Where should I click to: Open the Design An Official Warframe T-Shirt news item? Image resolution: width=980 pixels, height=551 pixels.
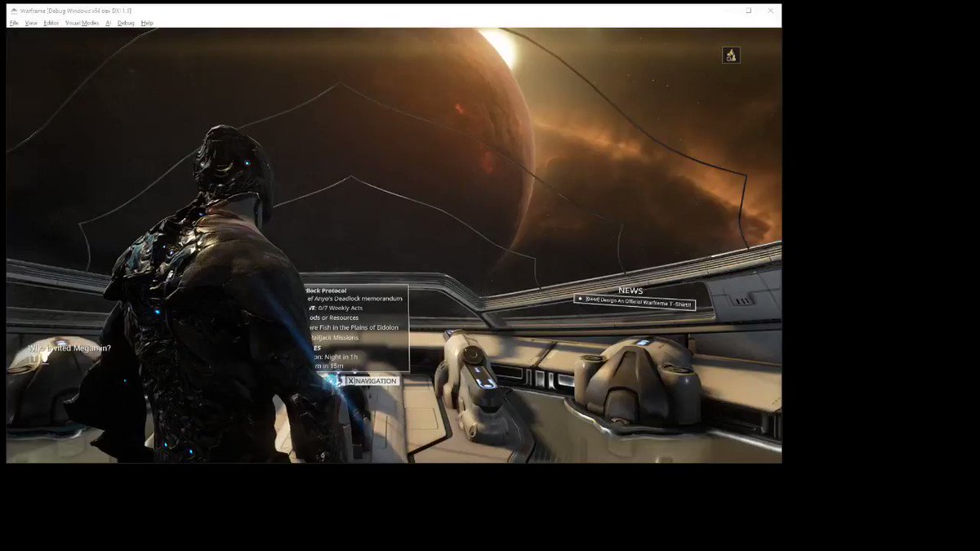(x=634, y=303)
